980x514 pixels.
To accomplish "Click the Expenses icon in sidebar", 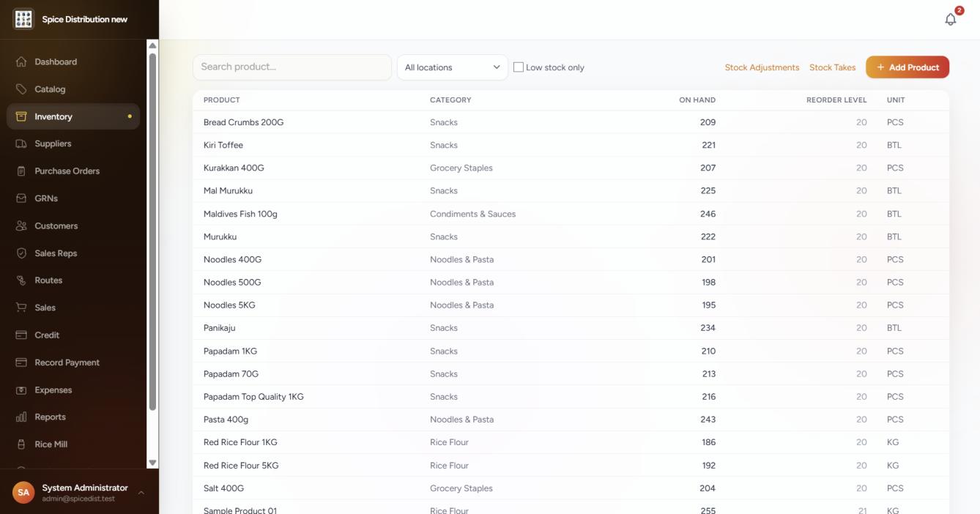I will pos(21,390).
